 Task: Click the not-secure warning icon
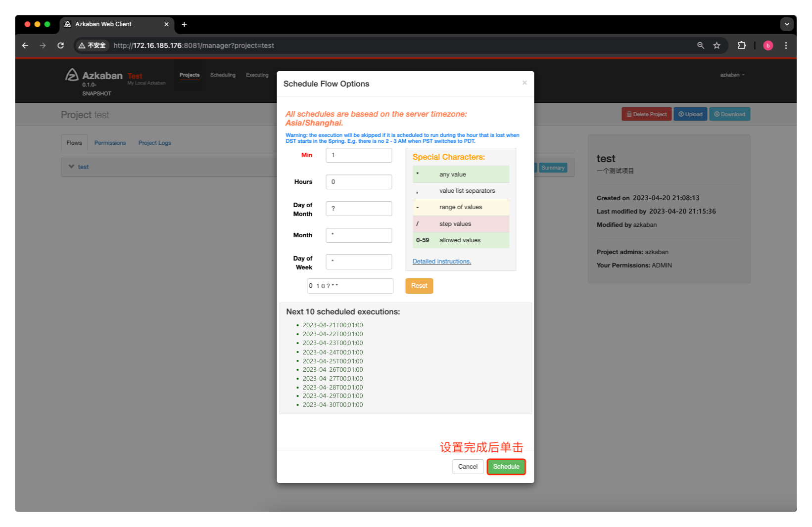pyautogui.click(x=82, y=45)
